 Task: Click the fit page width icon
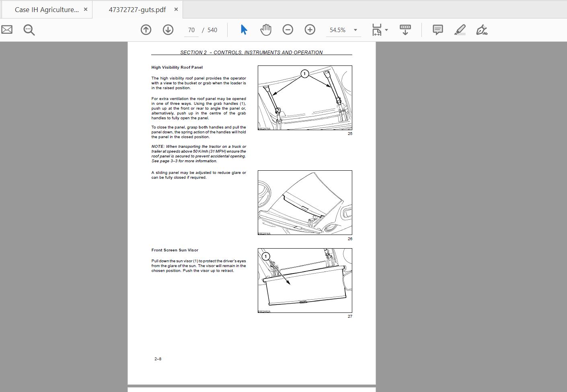[377, 30]
